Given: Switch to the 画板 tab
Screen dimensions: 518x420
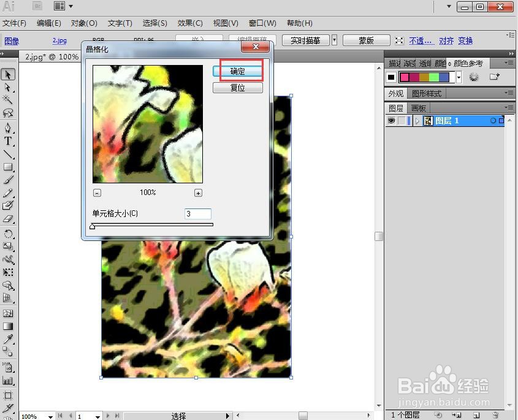Looking at the screenshot, I should [419, 108].
